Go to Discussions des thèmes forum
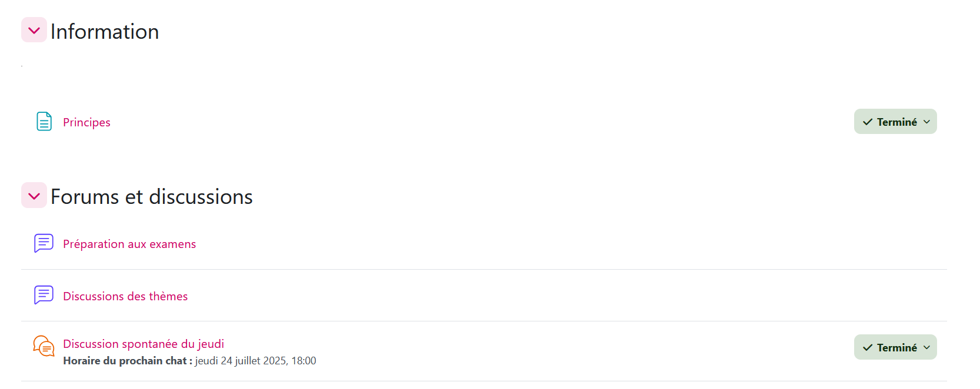This screenshot has width=980, height=389. point(125,296)
